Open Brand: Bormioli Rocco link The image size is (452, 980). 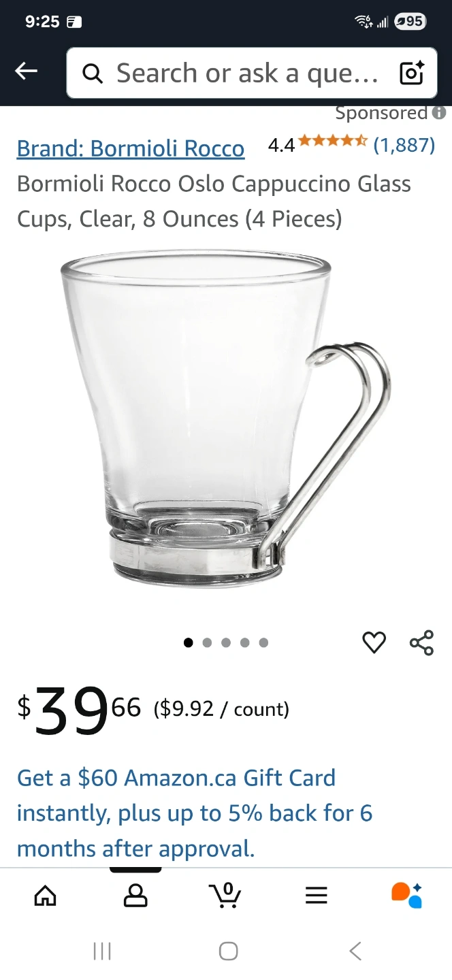tap(131, 148)
